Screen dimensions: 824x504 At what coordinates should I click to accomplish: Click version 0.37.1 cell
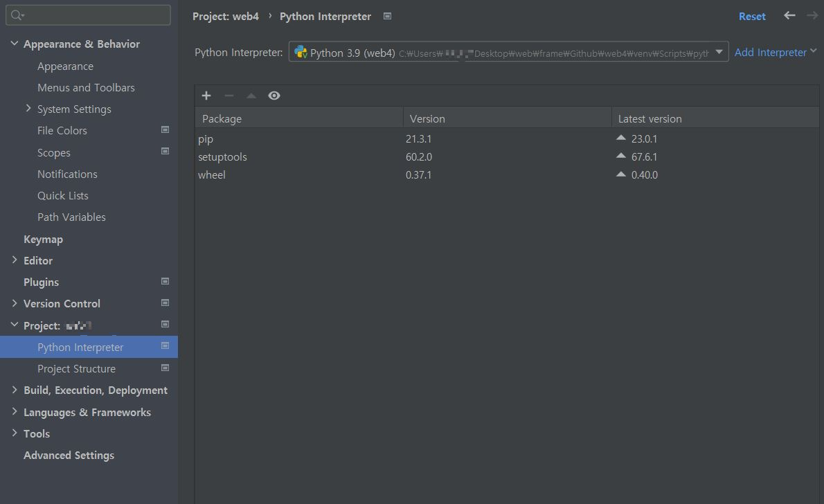coord(418,174)
